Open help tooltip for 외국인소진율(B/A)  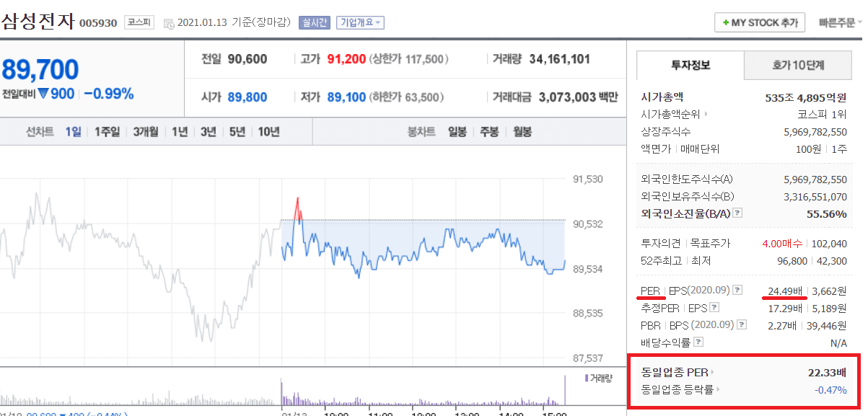tap(737, 212)
